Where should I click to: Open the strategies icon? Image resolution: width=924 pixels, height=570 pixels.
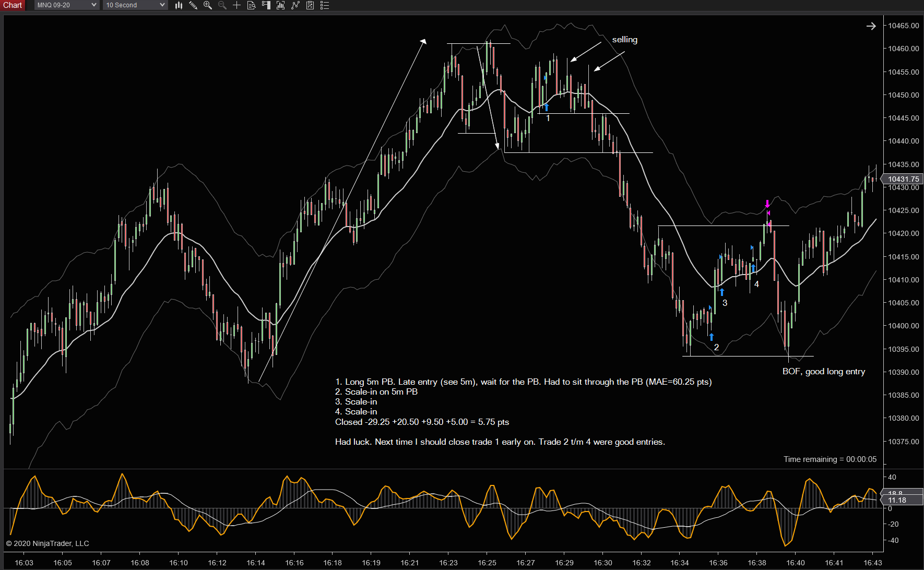tap(295, 5)
